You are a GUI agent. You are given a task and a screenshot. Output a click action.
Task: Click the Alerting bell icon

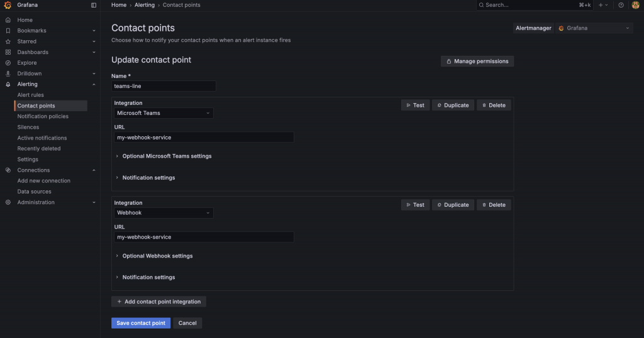[x=8, y=84]
